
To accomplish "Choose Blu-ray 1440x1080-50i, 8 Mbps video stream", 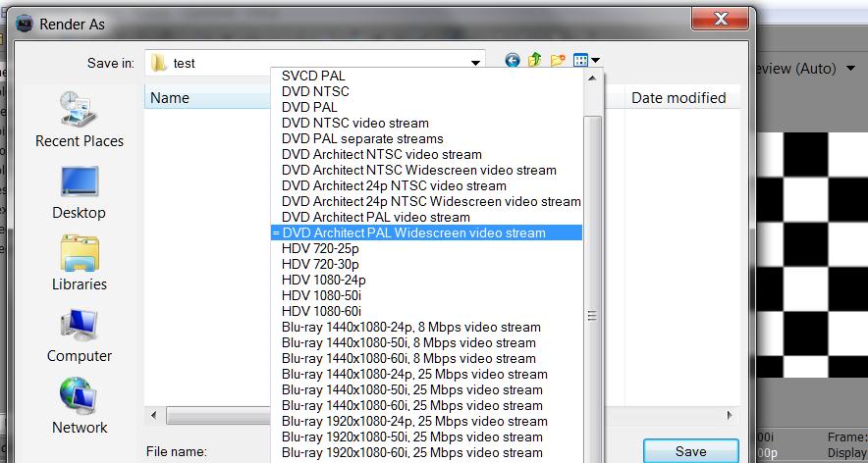I will click(x=426, y=342).
